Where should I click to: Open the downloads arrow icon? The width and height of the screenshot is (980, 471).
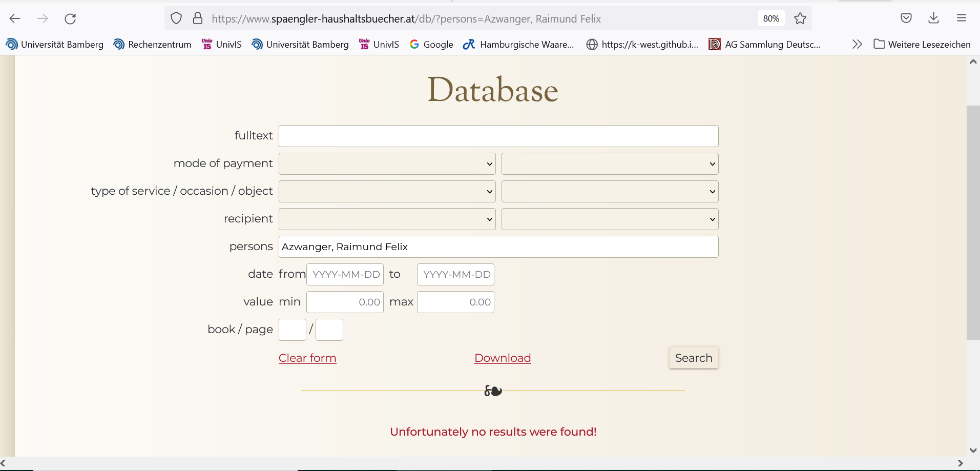(934, 18)
